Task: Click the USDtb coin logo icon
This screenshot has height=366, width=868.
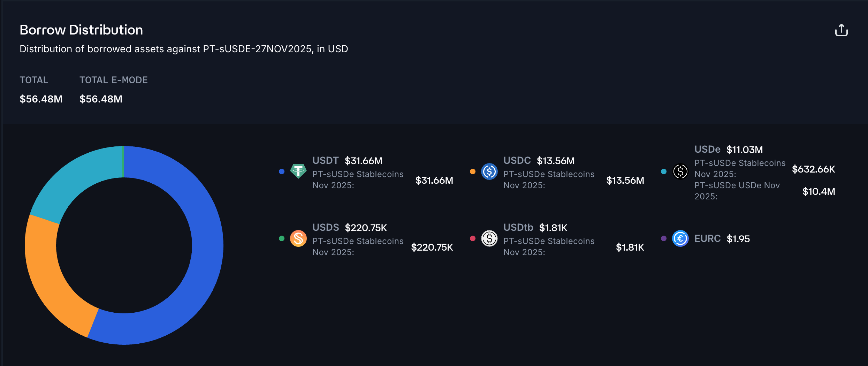Action: point(489,238)
